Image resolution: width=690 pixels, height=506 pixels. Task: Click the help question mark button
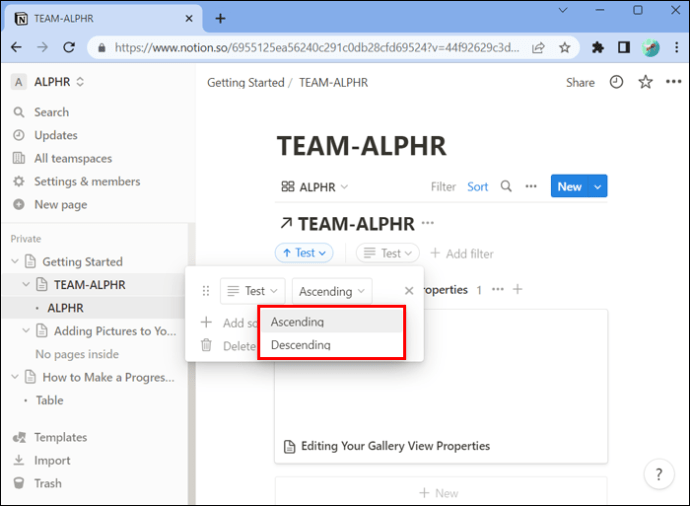(x=659, y=474)
